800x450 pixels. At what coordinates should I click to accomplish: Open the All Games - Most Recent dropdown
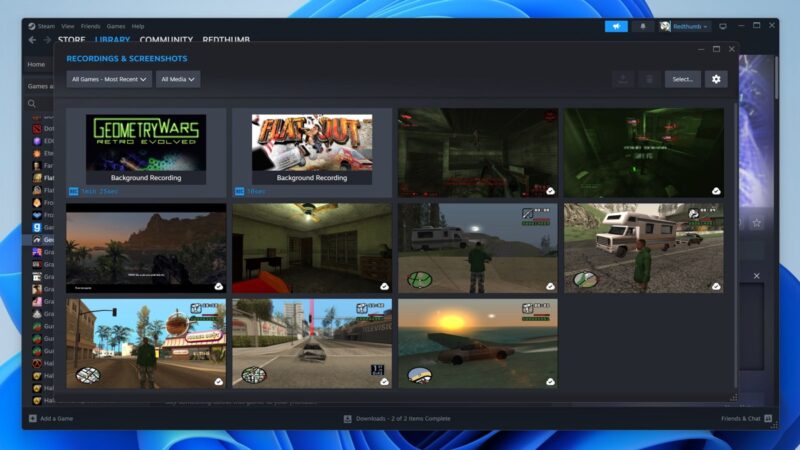tap(109, 79)
